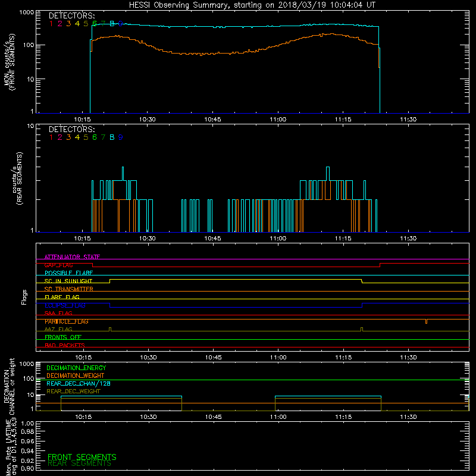Image resolution: width=476 pixels, height=476 pixels.
Task: Click the FRONTS_OFF flag label
Action: [63, 337]
